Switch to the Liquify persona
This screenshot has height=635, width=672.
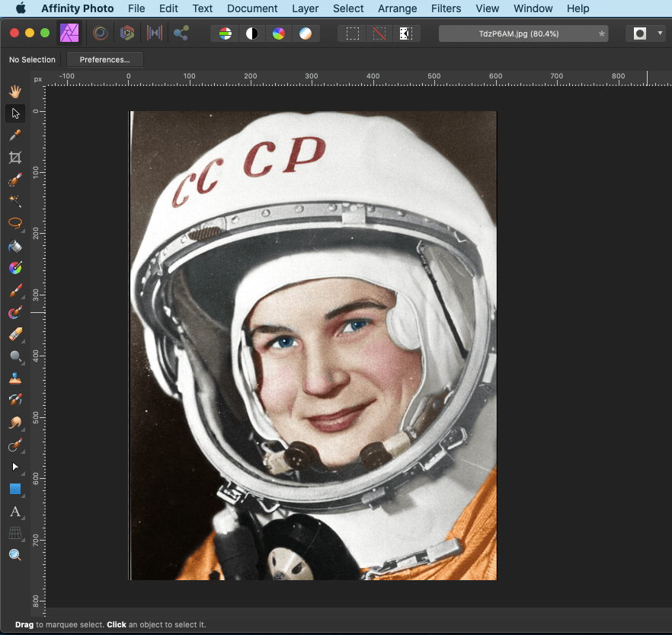100,34
